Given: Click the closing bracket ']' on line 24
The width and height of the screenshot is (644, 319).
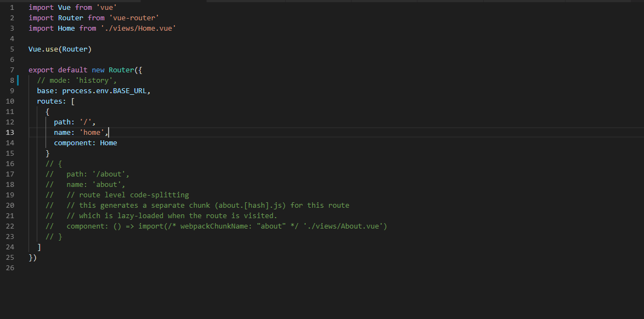Looking at the screenshot, I should coord(39,247).
